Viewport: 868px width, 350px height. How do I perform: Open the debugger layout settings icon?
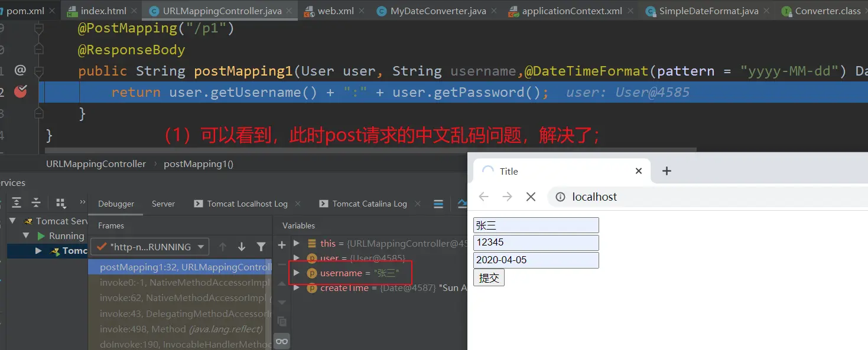tap(438, 204)
